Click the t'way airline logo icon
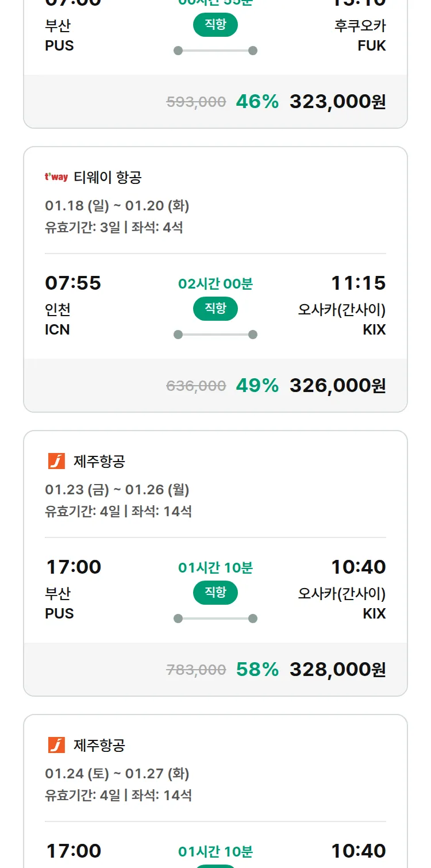Image resolution: width=431 pixels, height=868 pixels. click(x=56, y=177)
